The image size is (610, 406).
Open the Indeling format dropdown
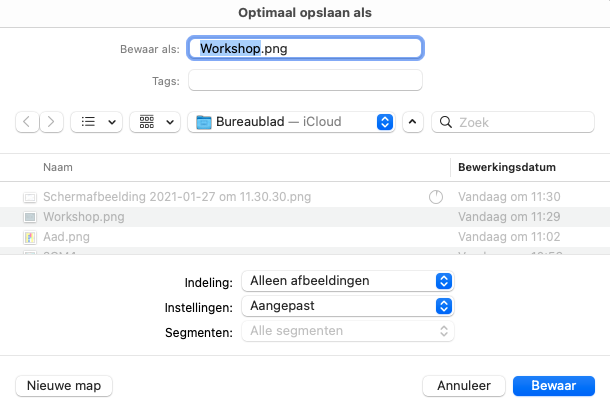[x=348, y=281]
